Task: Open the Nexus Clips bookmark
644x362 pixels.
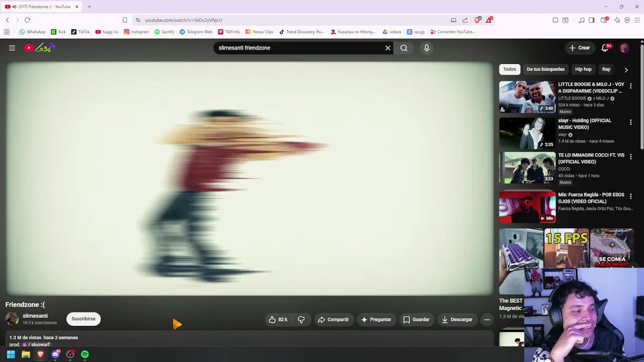Action: (260, 32)
